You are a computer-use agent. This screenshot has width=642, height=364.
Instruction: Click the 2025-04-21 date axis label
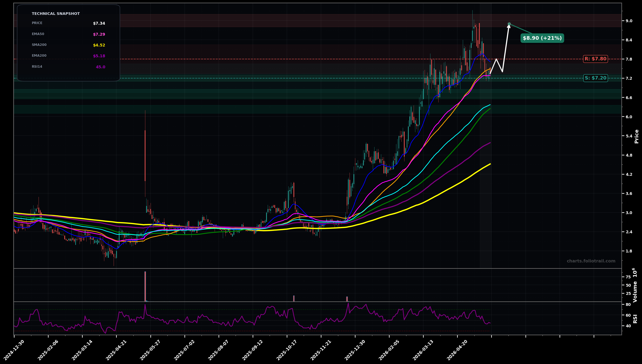point(116,350)
